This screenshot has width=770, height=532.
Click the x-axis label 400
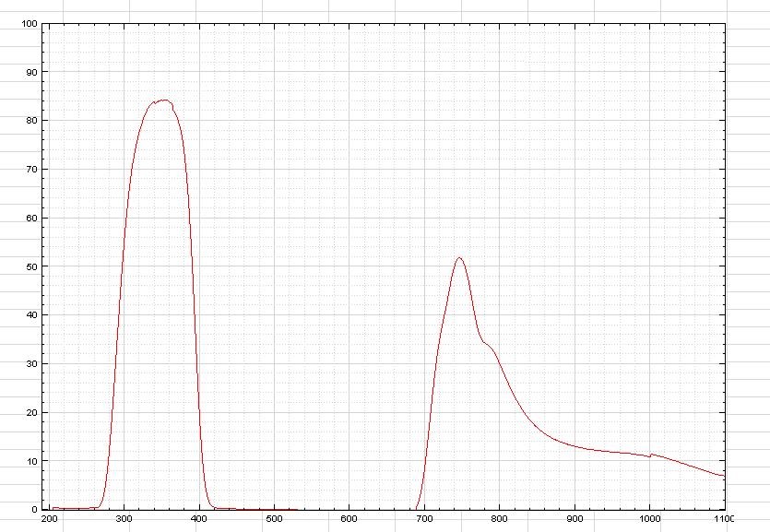click(199, 520)
